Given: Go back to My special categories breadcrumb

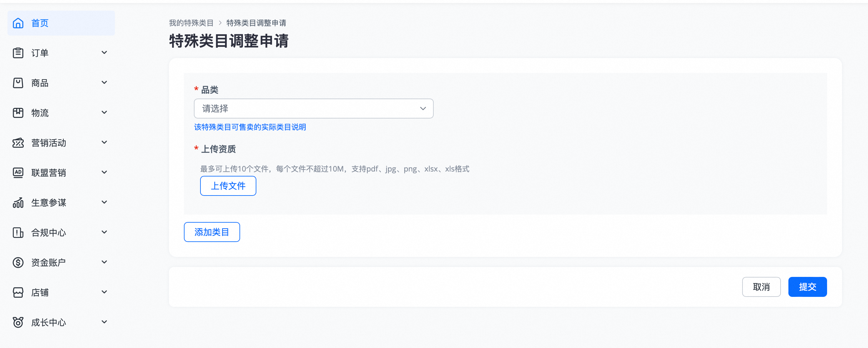Looking at the screenshot, I should 191,23.
